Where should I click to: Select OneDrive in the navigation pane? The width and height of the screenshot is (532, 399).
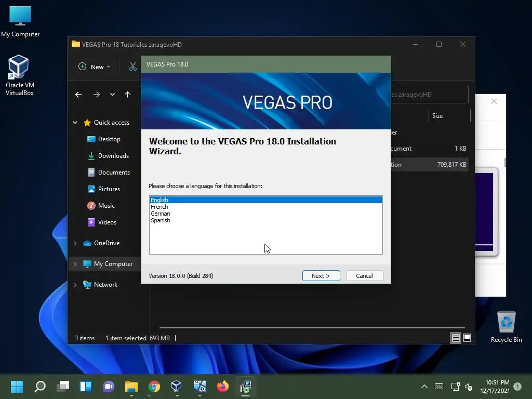pos(101,243)
